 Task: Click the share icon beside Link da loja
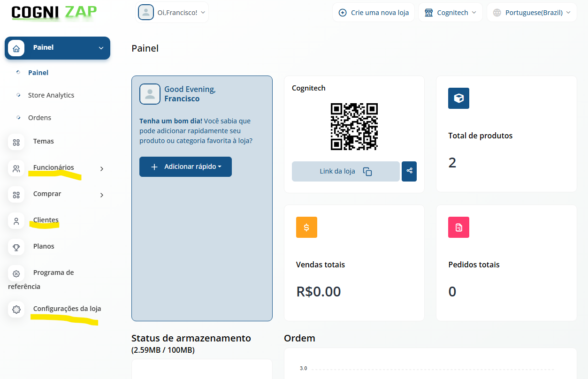tap(409, 171)
